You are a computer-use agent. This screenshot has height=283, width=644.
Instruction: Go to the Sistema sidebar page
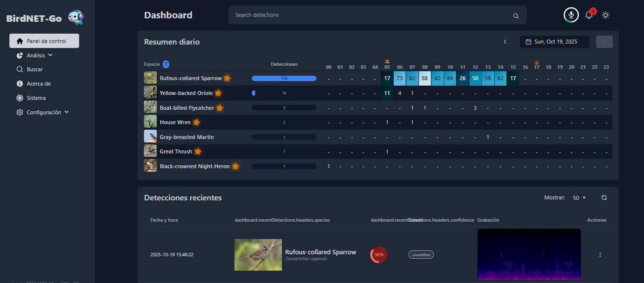(36, 98)
